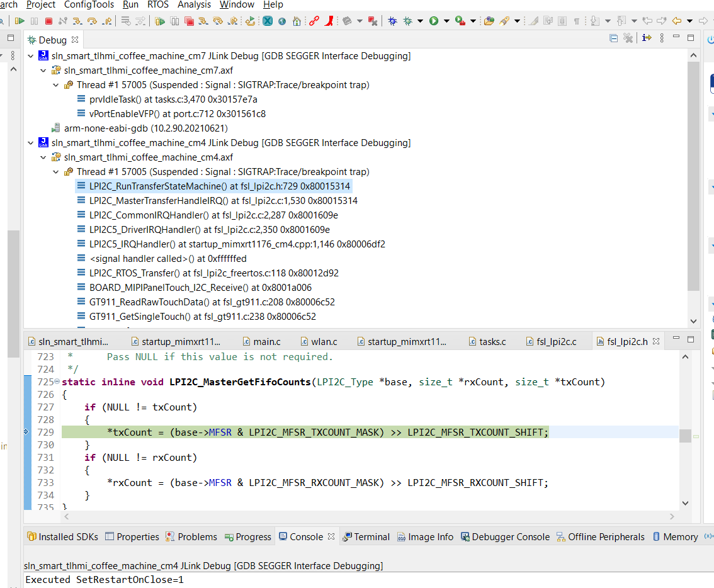This screenshot has height=588, width=714.
Task: Click the red Terminate debug button
Action: [x=48, y=21]
